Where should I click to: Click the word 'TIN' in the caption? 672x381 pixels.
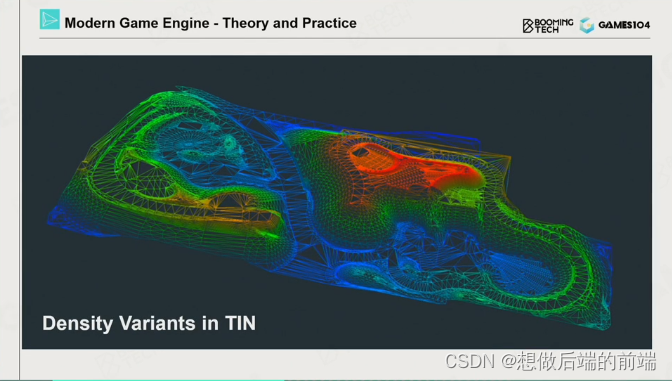tap(240, 323)
